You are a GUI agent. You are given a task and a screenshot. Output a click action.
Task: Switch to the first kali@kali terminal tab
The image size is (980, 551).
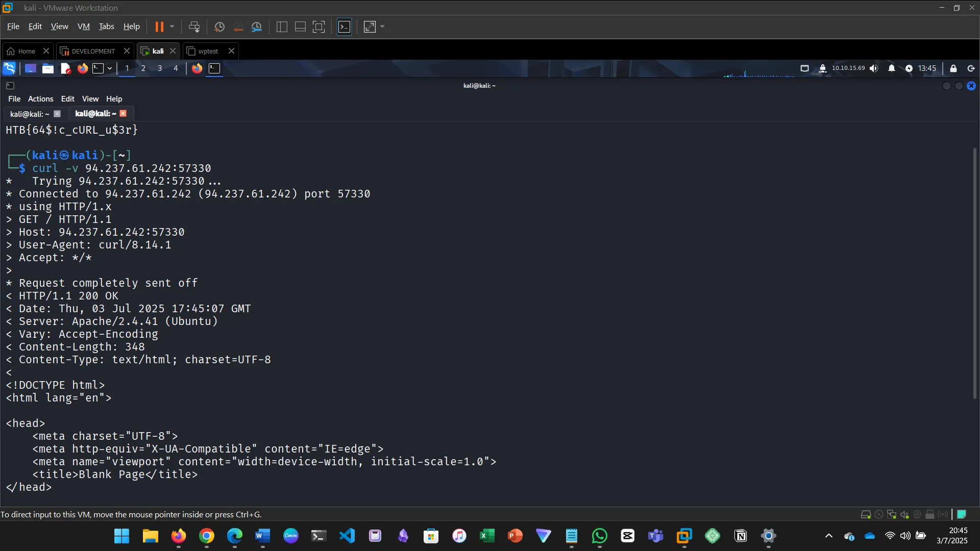click(x=30, y=114)
